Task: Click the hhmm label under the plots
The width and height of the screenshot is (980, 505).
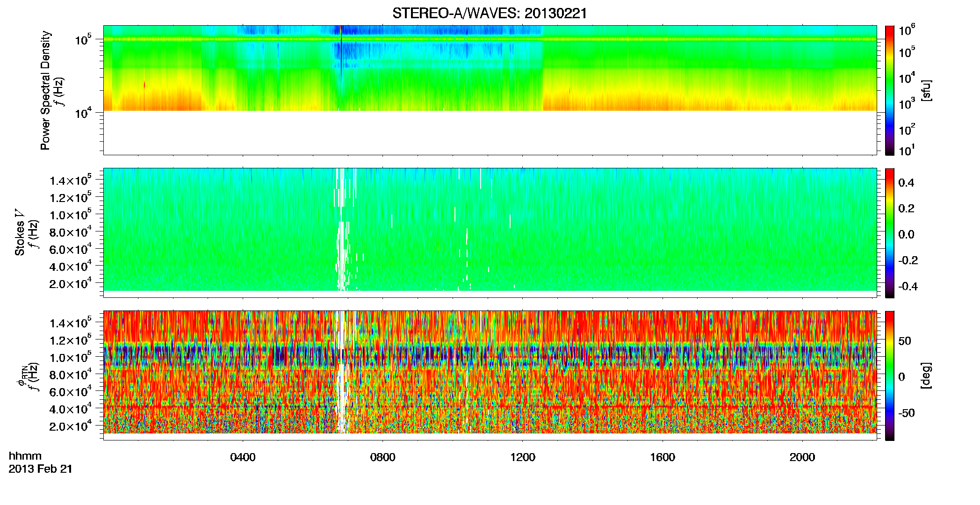Action: [x=25, y=456]
